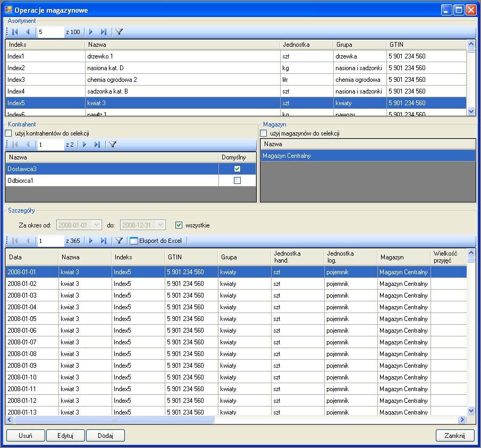This screenshot has width=481, height=448.
Task: Click Wielkość przyjęć column header
Action: point(449,257)
